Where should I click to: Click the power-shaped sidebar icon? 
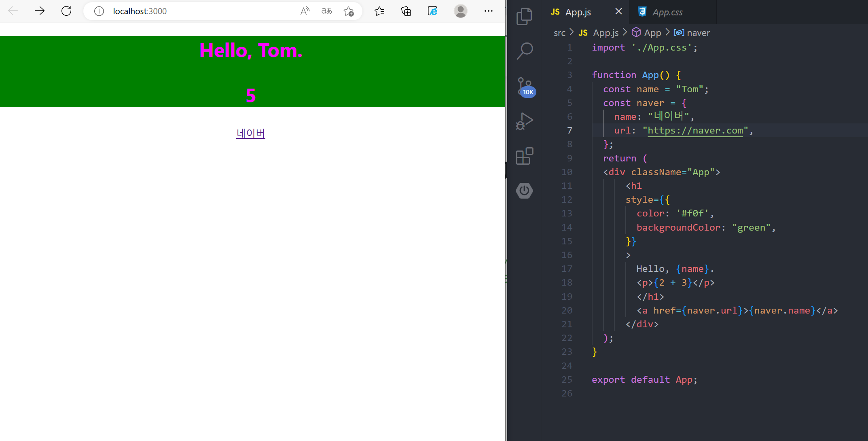[x=525, y=191]
